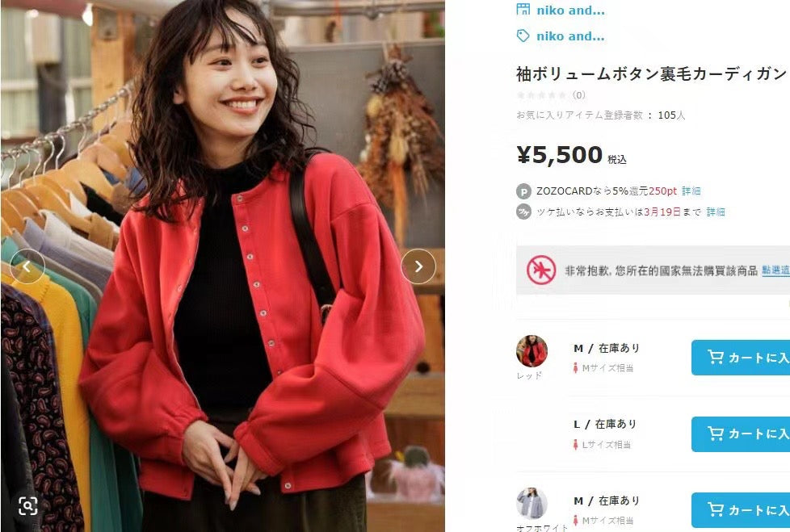Open the niko and... brand link
The image size is (790, 532).
click(570, 36)
